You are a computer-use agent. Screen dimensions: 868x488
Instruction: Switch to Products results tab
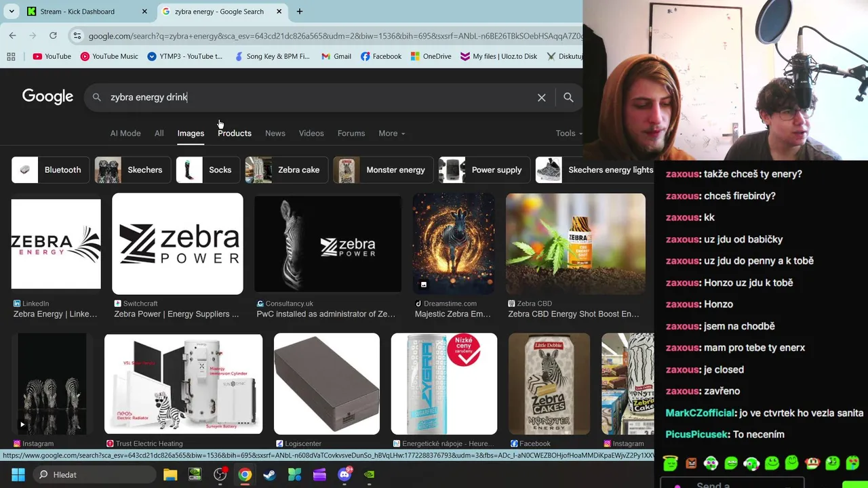click(234, 134)
